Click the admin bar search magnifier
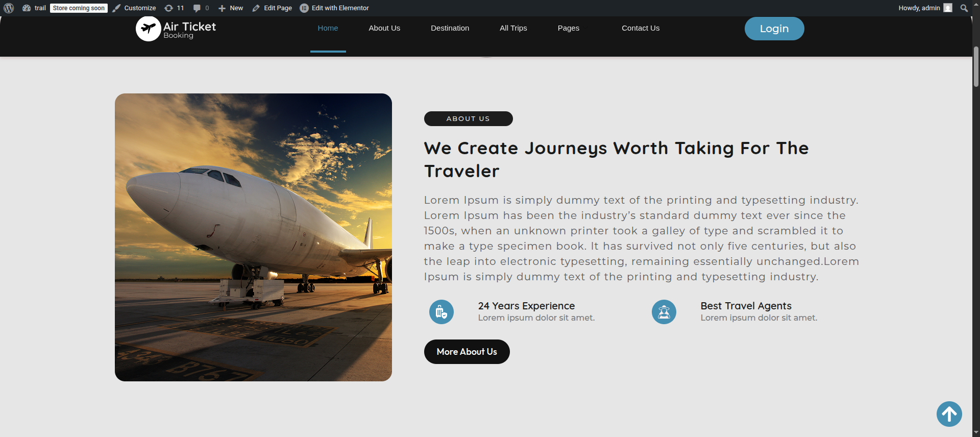This screenshot has height=437, width=980. point(964,8)
